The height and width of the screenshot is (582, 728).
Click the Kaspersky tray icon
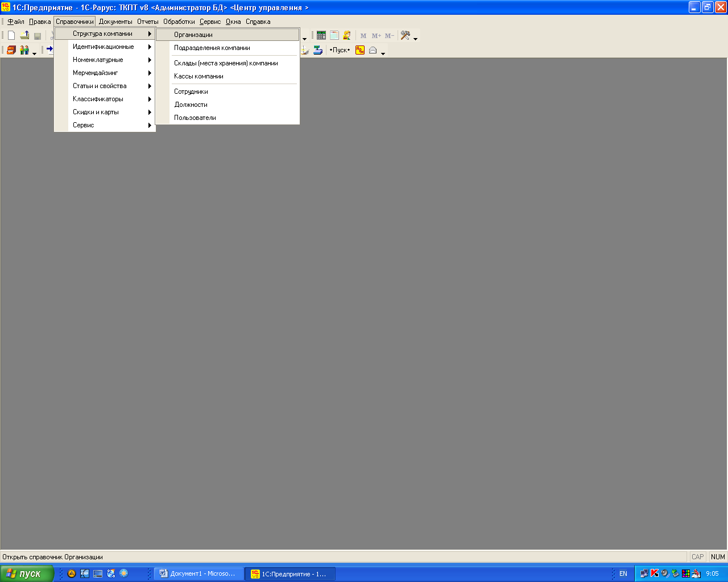pos(655,573)
